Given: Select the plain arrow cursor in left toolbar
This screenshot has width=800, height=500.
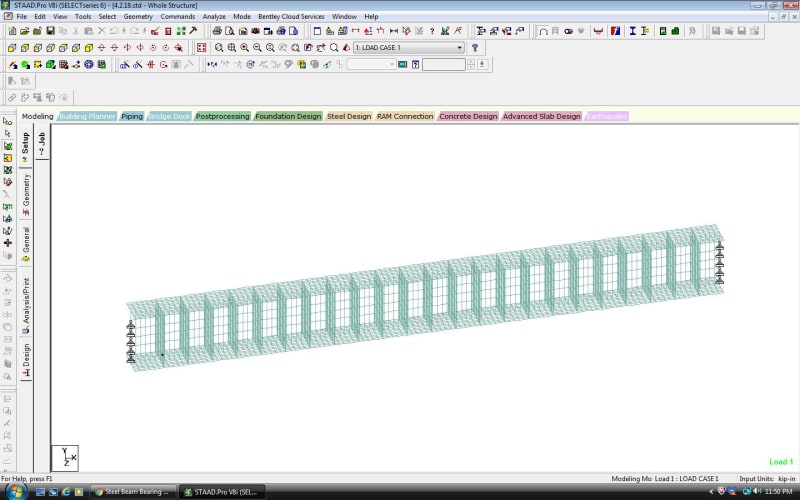Looking at the screenshot, I should click(8, 134).
